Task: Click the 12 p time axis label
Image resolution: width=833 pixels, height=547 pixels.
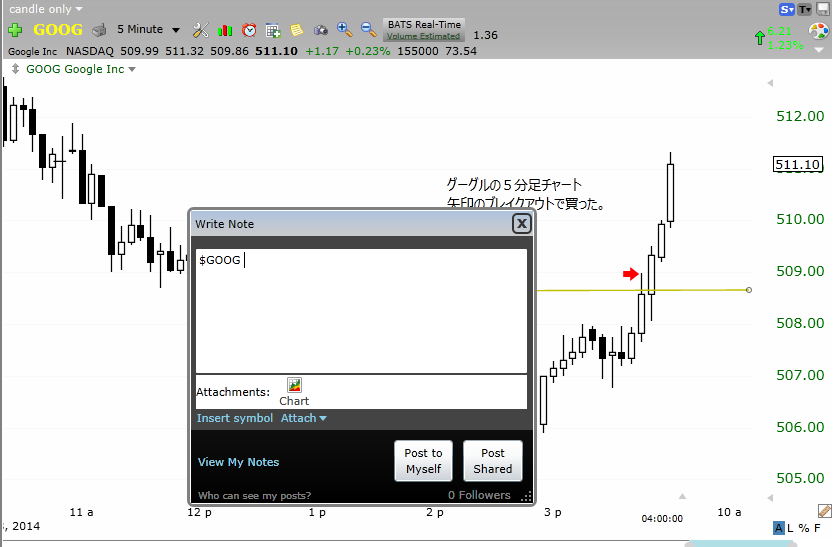Action: pyautogui.click(x=199, y=512)
